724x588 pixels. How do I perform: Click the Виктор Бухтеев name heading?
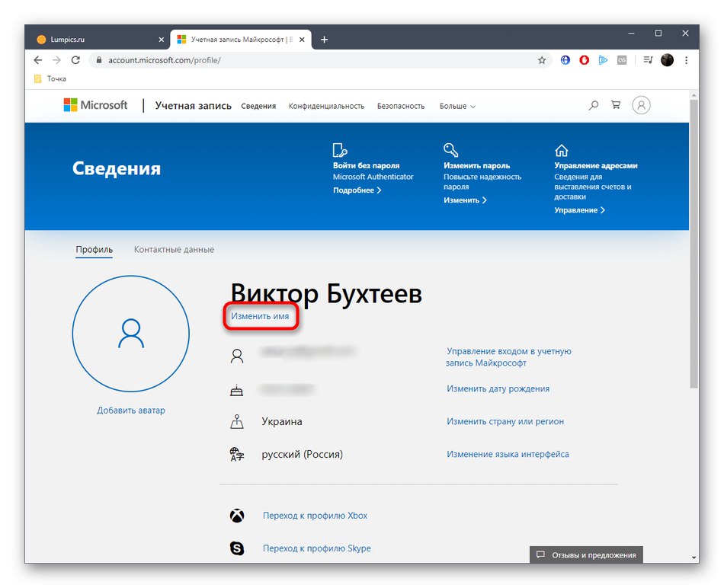point(326,293)
